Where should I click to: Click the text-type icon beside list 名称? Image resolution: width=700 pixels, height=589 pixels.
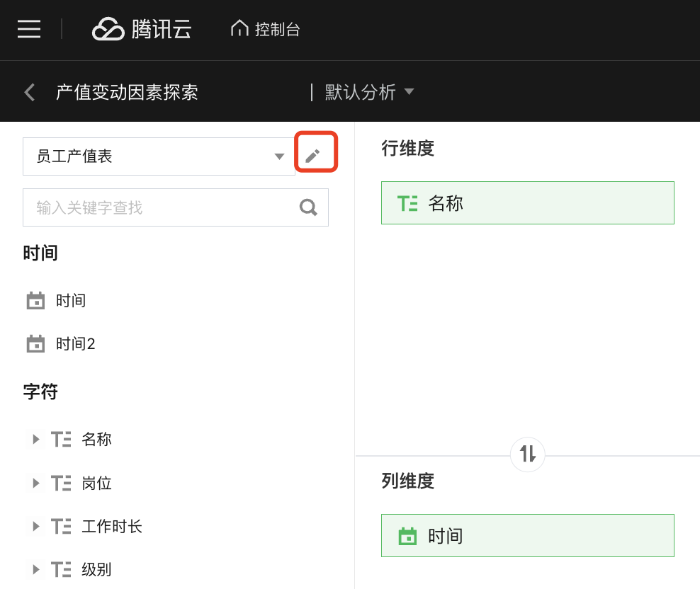[x=61, y=440]
